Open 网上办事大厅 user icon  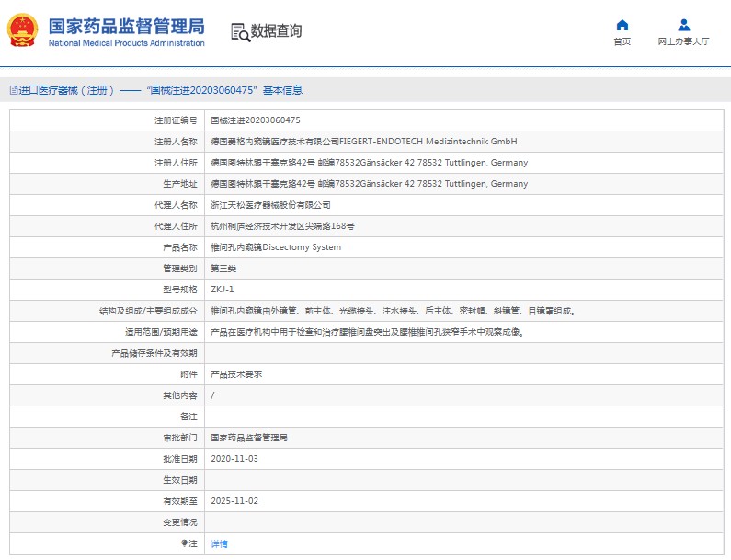coord(683,25)
